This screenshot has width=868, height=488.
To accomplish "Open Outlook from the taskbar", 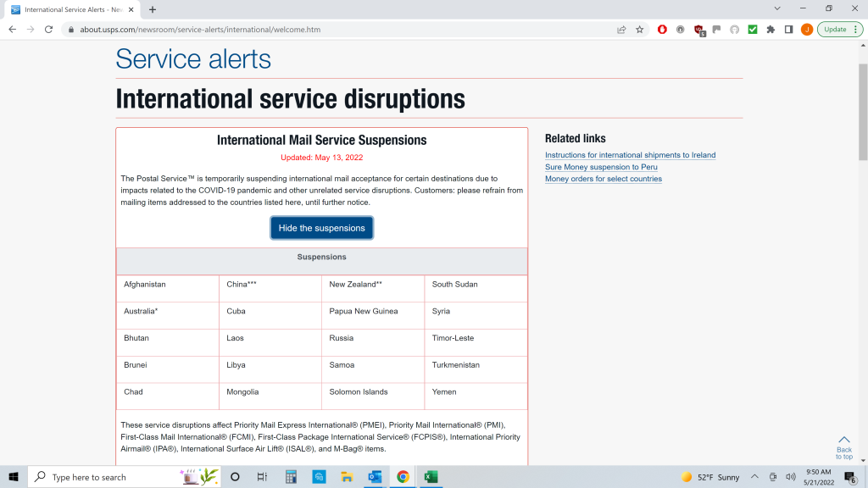I will [x=375, y=477].
